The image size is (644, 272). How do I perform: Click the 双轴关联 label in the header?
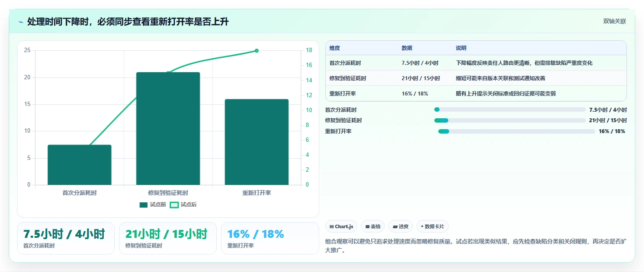coord(615,21)
